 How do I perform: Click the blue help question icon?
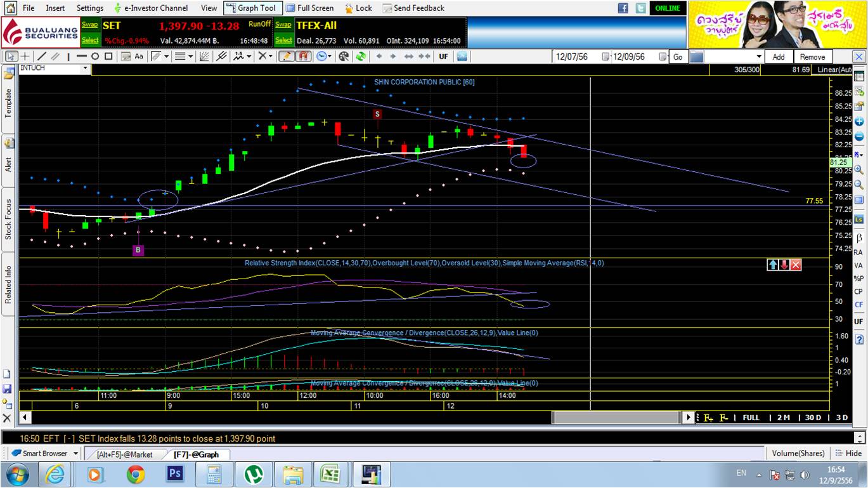coord(859,340)
